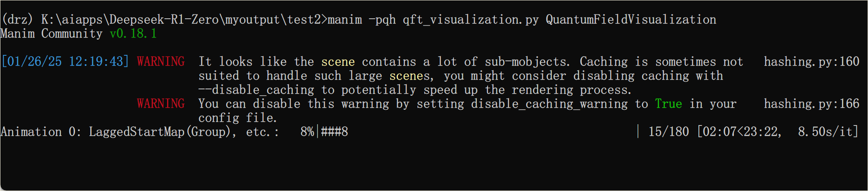Click the yellow highlighted word scenes

tap(409, 76)
